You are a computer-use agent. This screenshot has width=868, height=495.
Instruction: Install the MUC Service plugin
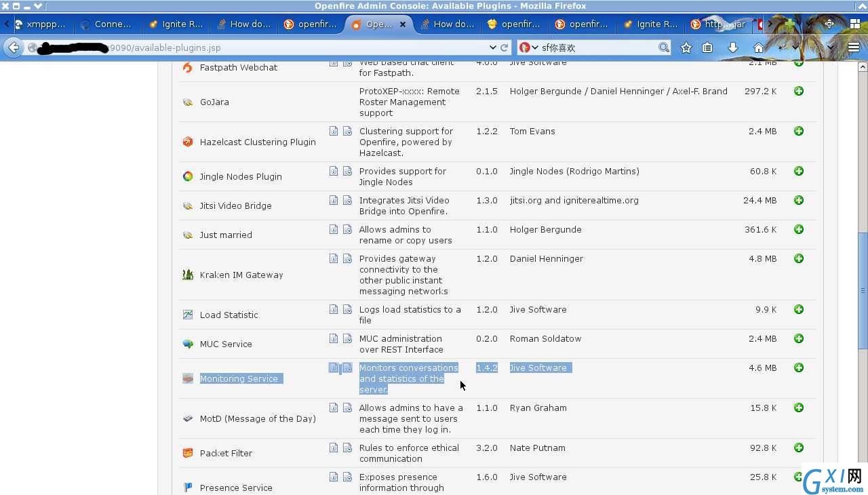coord(799,338)
